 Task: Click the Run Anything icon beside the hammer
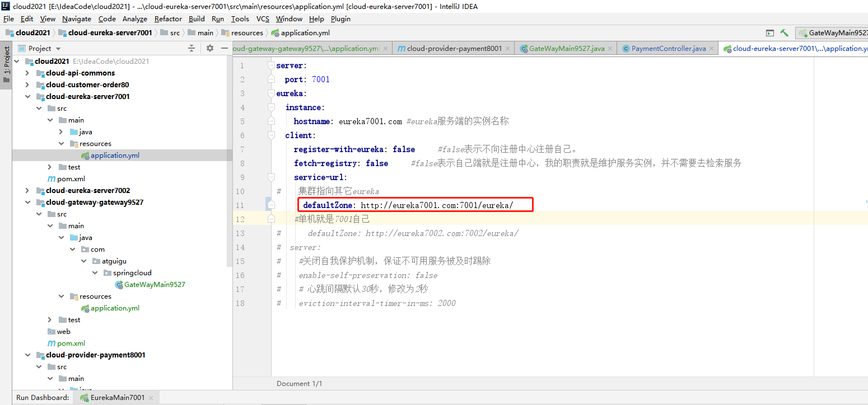coord(770,33)
